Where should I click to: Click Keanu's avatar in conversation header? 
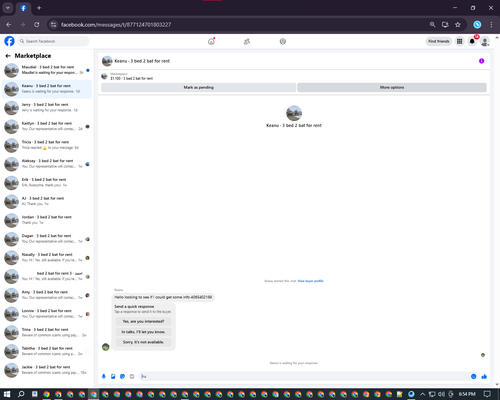pyautogui.click(x=107, y=61)
